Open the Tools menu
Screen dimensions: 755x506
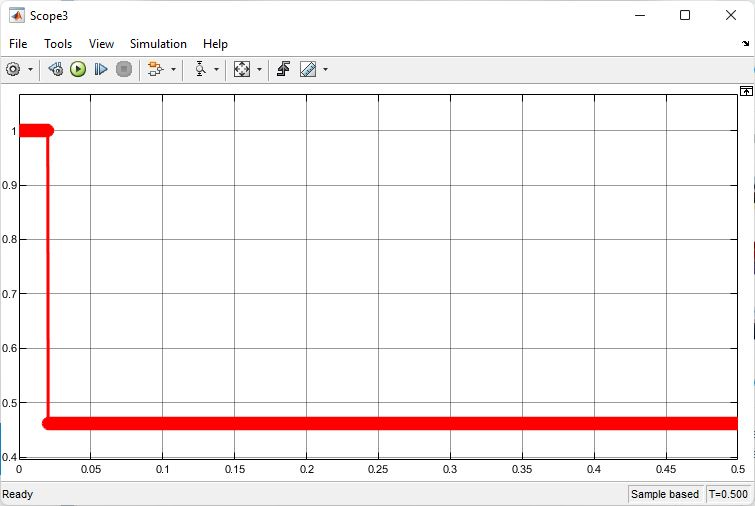tap(58, 44)
